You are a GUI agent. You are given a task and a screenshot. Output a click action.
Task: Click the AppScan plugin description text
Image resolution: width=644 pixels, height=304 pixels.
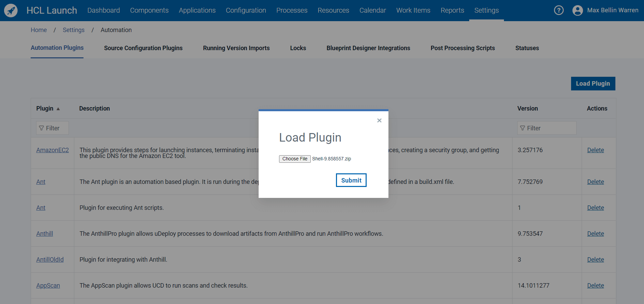164,286
